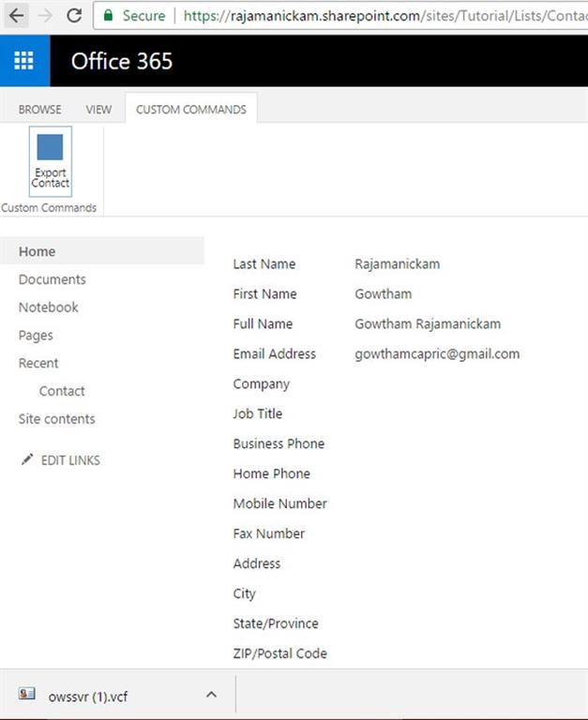This screenshot has height=720, width=588.
Task: Click the Business Phone field label
Action: point(279,443)
